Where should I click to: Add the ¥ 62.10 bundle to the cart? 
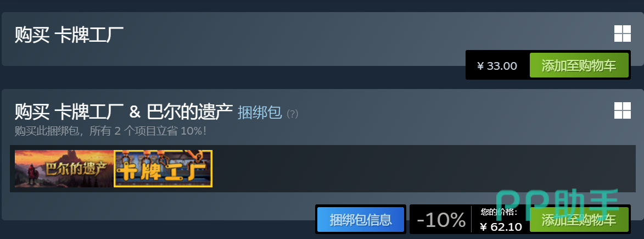tap(579, 219)
